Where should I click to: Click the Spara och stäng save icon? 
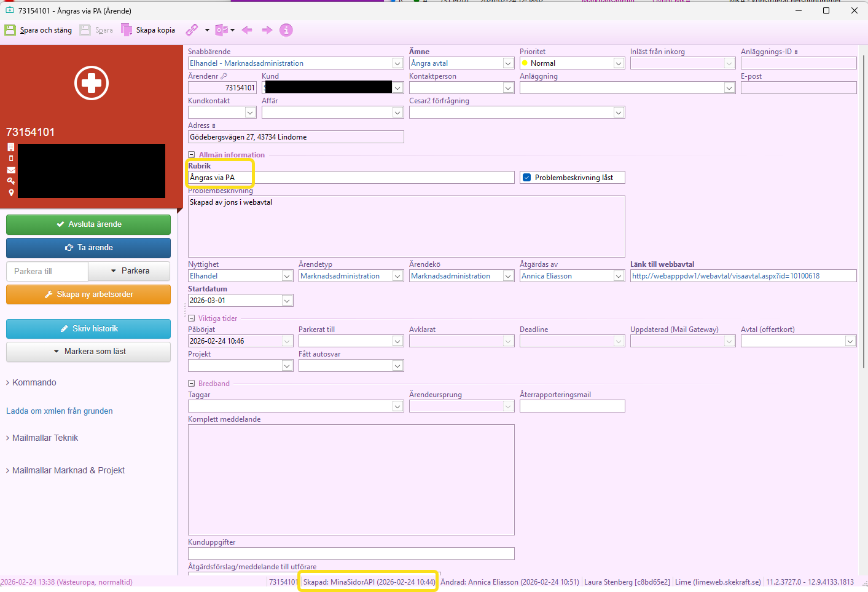pyautogui.click(x=10, y=30)
